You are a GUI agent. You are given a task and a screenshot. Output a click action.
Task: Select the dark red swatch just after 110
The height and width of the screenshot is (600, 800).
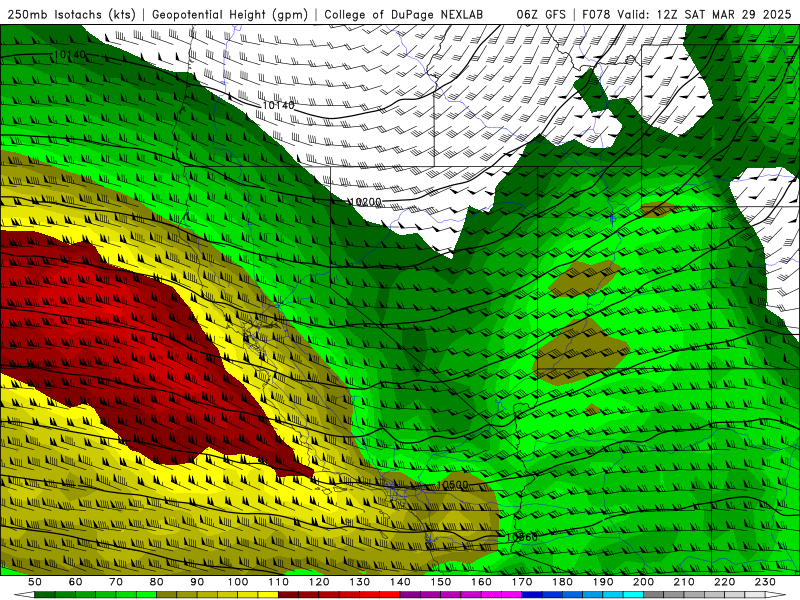click(x=288, y=595)
